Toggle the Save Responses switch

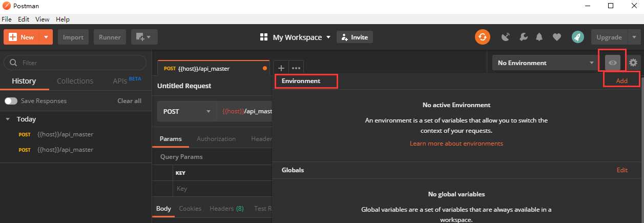pyautogui.click(x=11, y=101)
